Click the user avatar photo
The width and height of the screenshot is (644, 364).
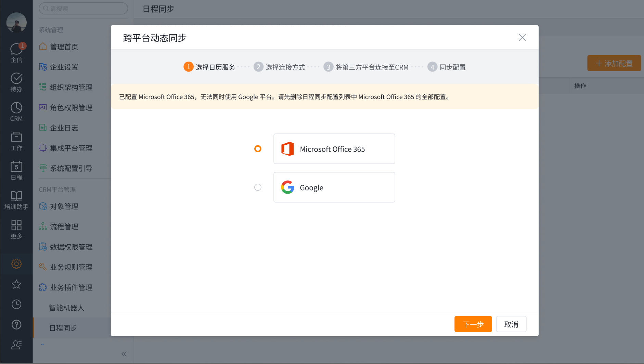tap(16, 23)
